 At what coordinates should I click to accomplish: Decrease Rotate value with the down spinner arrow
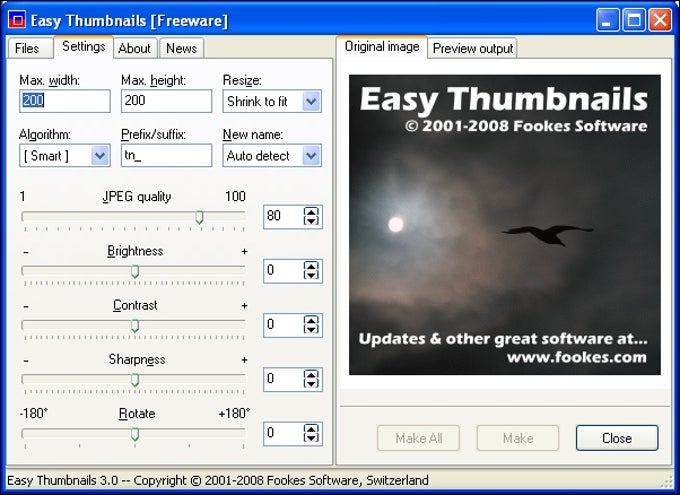[311, 438]
